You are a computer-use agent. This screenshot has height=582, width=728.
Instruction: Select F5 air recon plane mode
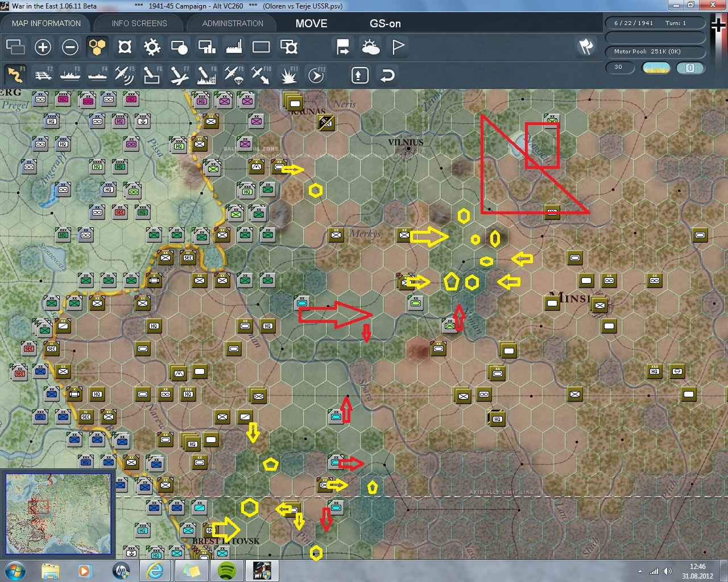tap(125, 75)
